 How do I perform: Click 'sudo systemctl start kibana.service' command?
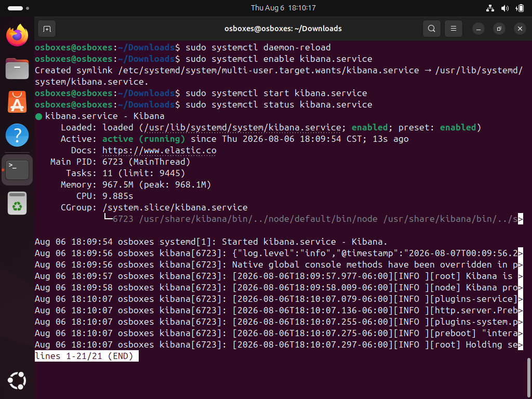pos(276,94)
